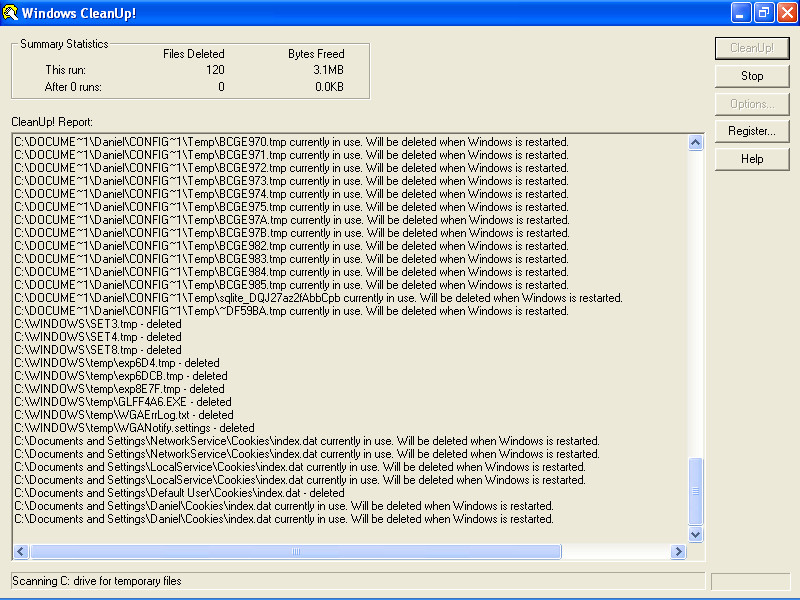Click the Default User Cookies index.dat line

coord(180,493)
